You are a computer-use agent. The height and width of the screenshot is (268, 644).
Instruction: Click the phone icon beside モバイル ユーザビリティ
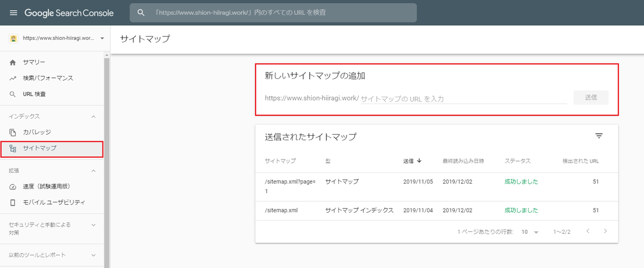[x=13, y=202]
